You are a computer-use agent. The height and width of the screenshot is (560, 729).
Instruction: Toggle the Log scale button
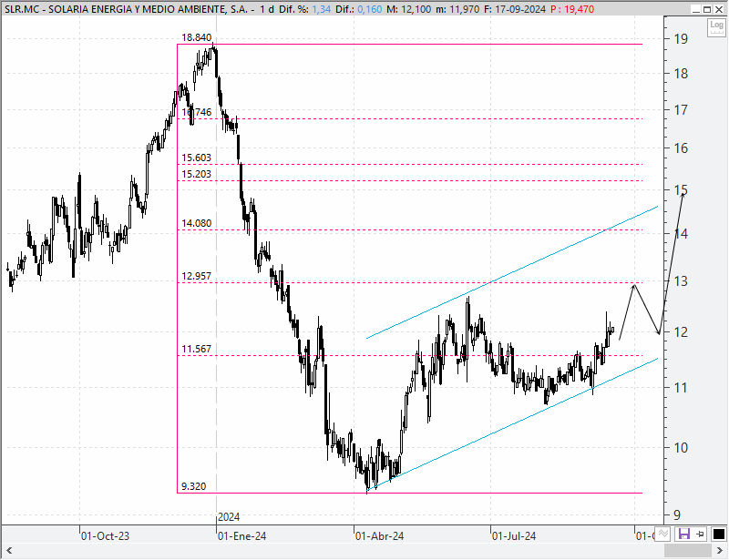coord(716,28)
